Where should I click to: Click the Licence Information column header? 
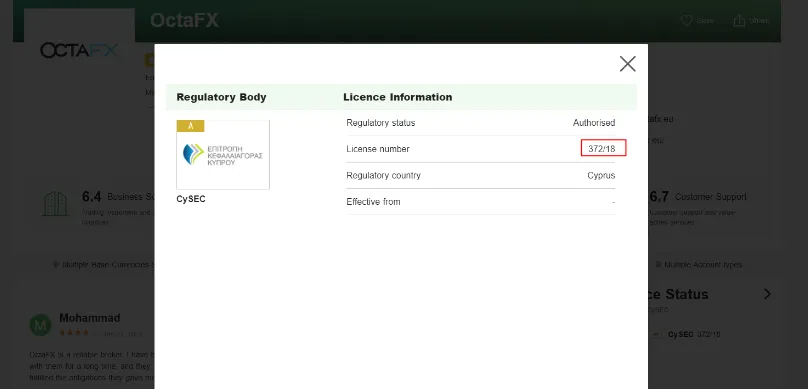click(x=398, y=97)
